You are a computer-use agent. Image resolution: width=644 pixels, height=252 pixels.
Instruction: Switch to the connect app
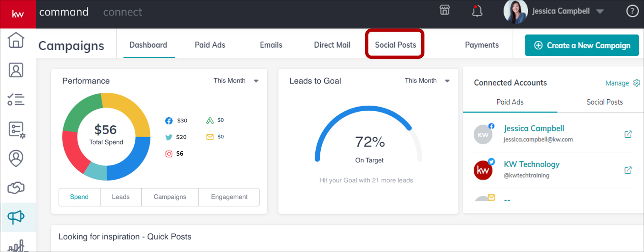(122, 12)
